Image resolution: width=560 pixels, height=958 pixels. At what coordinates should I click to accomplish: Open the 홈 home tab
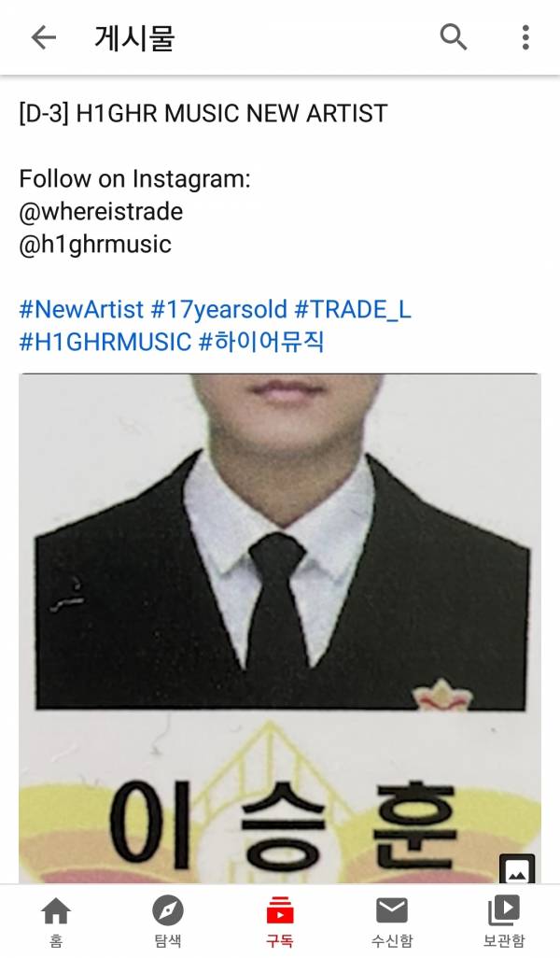(56, 921)
